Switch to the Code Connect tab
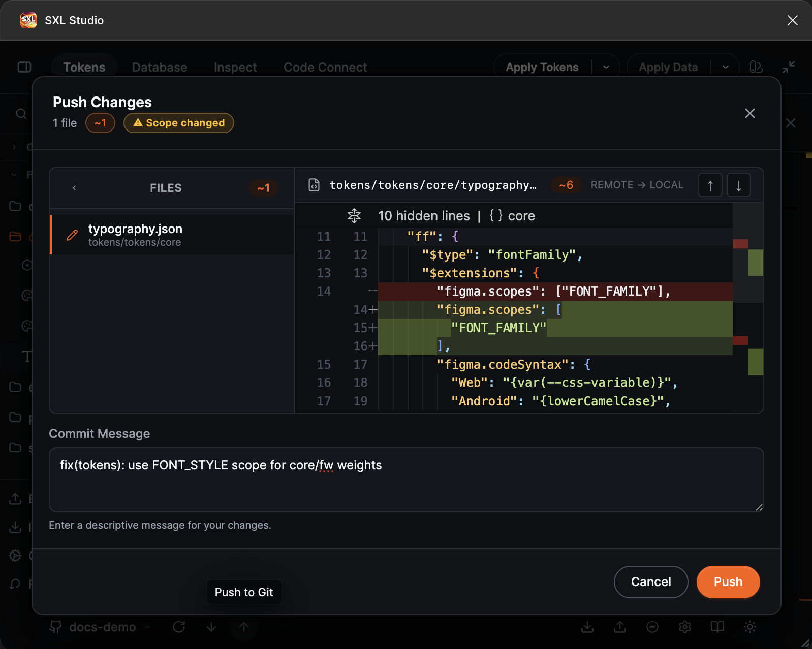 (x=325, y=67)
